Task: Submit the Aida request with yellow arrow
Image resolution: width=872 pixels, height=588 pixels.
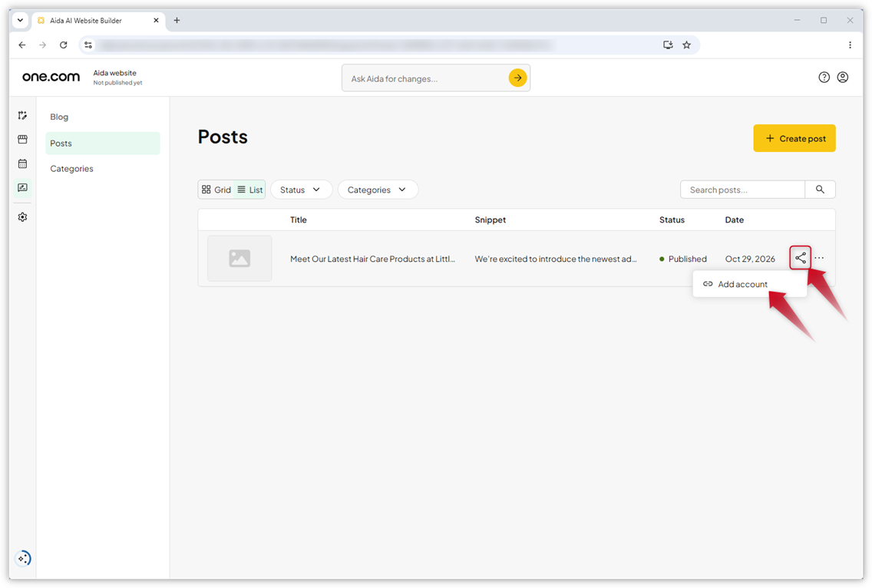Action: pos(517,78)
